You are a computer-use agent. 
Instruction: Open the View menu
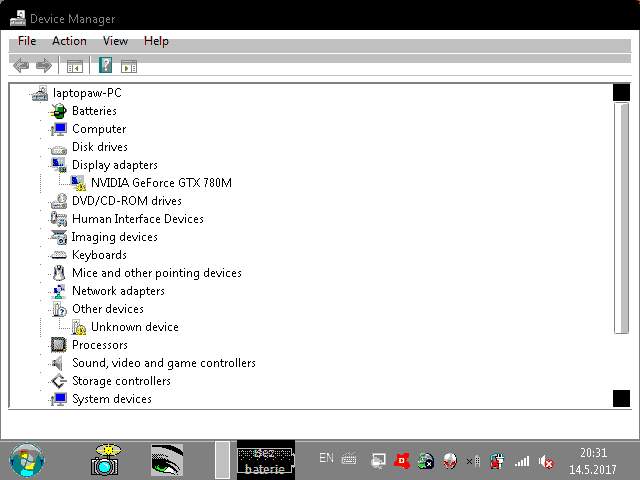[115, 41]
